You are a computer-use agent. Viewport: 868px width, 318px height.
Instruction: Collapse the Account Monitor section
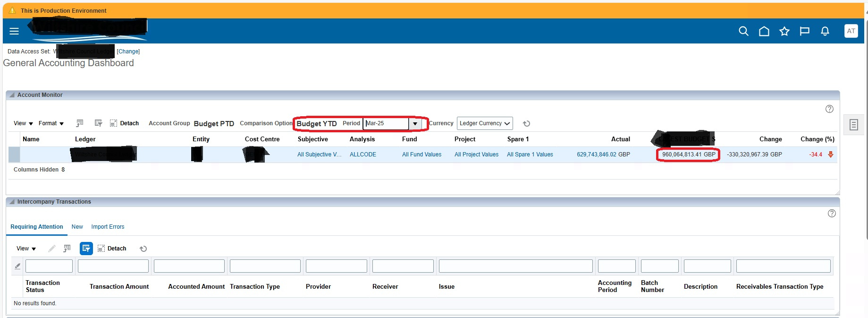tap(12, 95)
